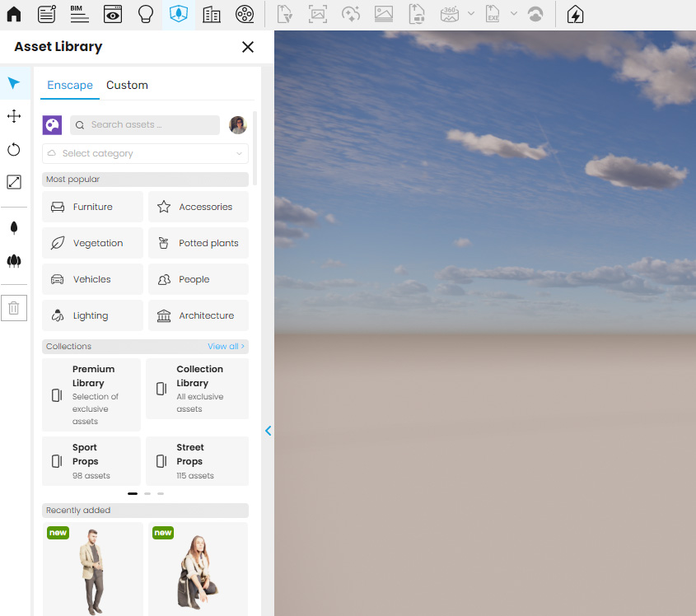This screenshot has height=616, width=696.
Task: Select the arrow Select tool
Action: tap(14, 83)
